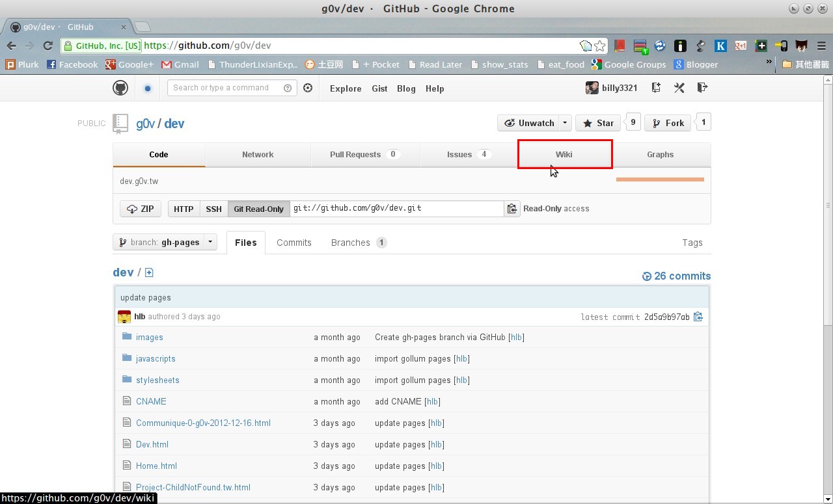Open the Explore menu link
This screenshot has height=504, width=833.
coord(346,88)
